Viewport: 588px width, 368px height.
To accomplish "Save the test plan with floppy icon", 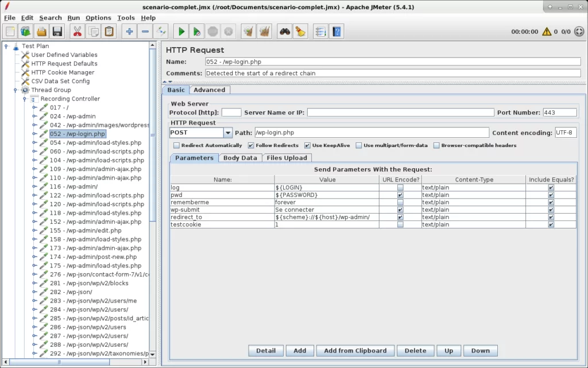I will (57, 32).
